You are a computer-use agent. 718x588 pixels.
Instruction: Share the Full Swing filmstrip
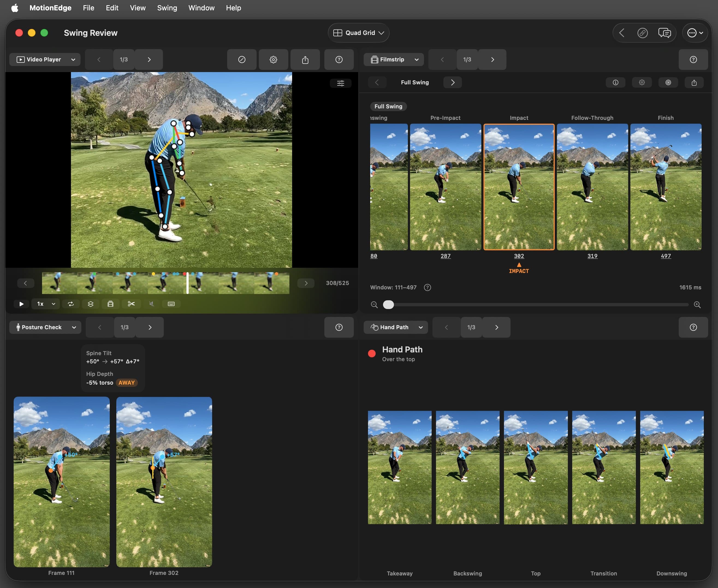[694, 83]
